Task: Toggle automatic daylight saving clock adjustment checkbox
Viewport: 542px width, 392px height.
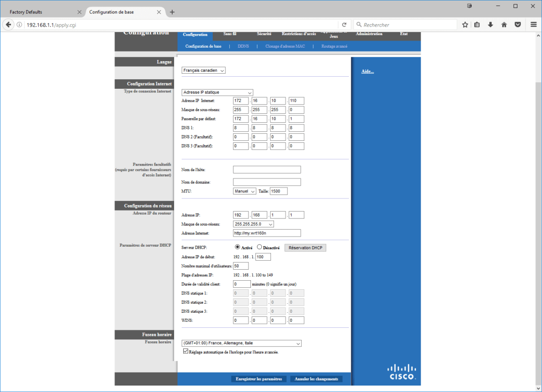Action: [x=186, y=352]
